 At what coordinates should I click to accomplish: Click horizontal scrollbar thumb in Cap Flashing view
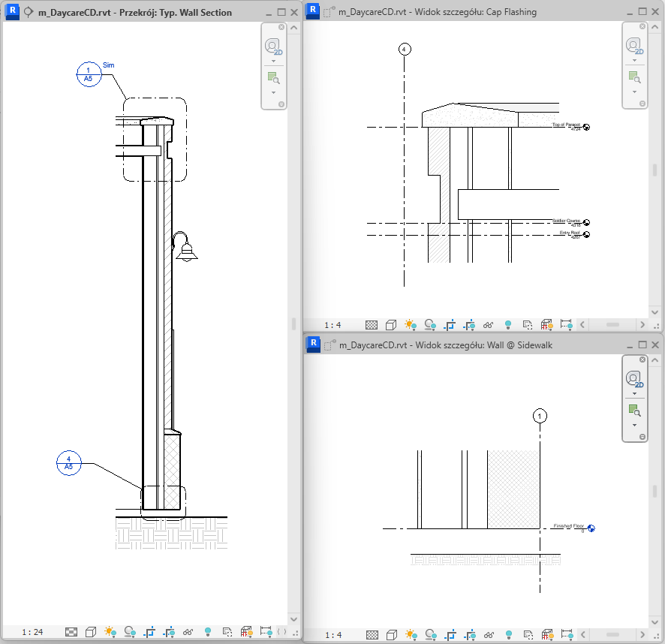point(612,325)
